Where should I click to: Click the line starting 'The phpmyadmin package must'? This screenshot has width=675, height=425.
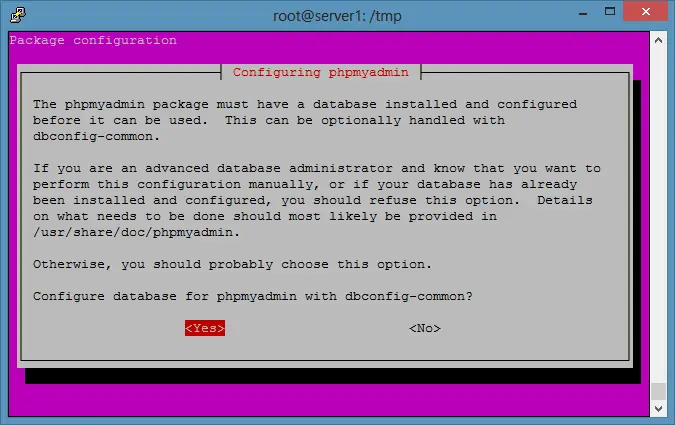click(x=305, y=104)
